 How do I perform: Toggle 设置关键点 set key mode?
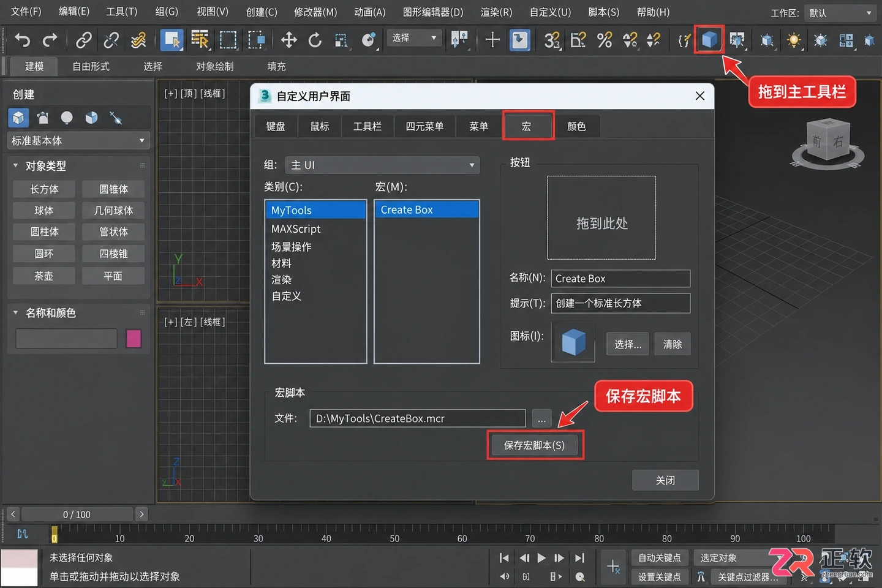(659, 577)
